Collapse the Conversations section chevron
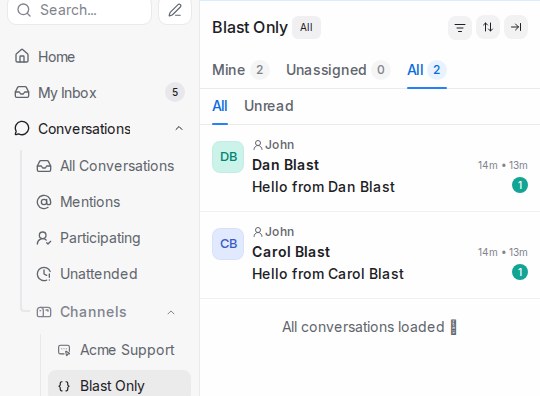The width and height of the screenshot is (540, 396). click(x=179, y=129)
